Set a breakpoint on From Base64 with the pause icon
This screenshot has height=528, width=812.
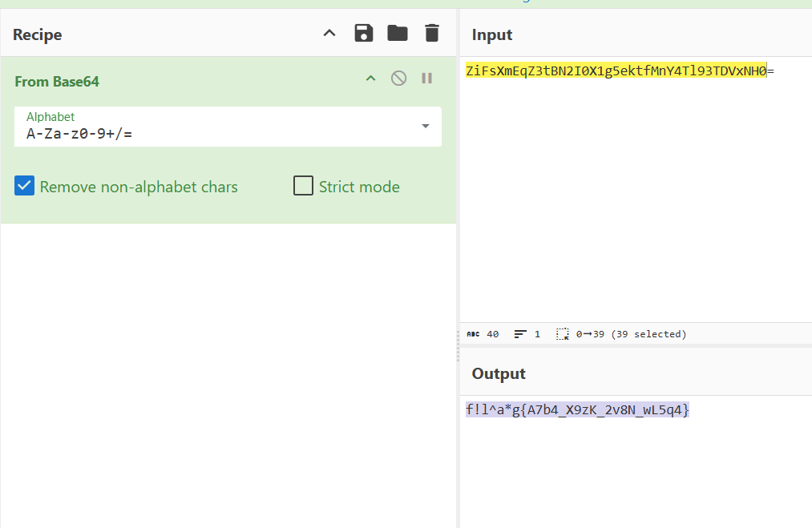pyautogui.click(x=426, y=79)
